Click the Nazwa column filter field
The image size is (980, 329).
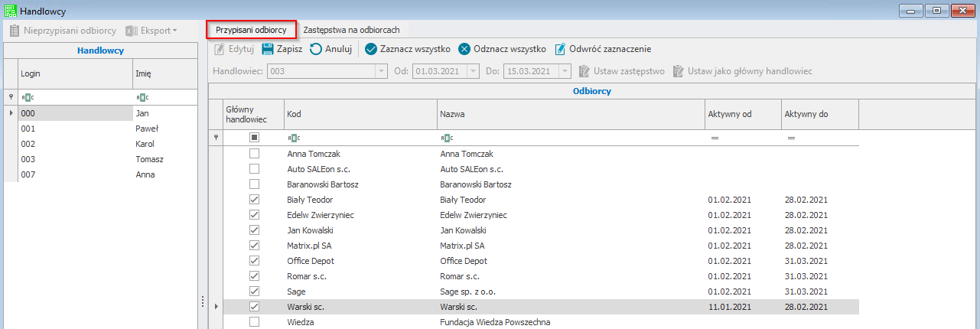point(570,138)
